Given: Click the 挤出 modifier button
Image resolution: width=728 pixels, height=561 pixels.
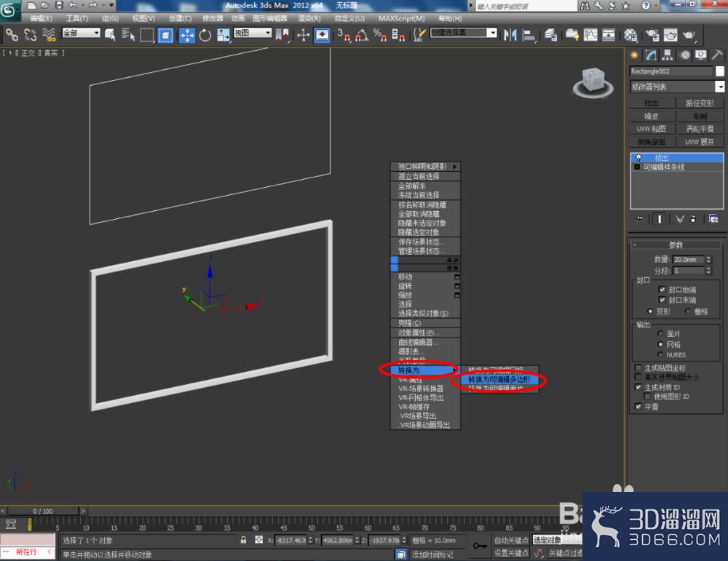Looking at the screenshot, I should pyautogui.click(x=652, y=103).
